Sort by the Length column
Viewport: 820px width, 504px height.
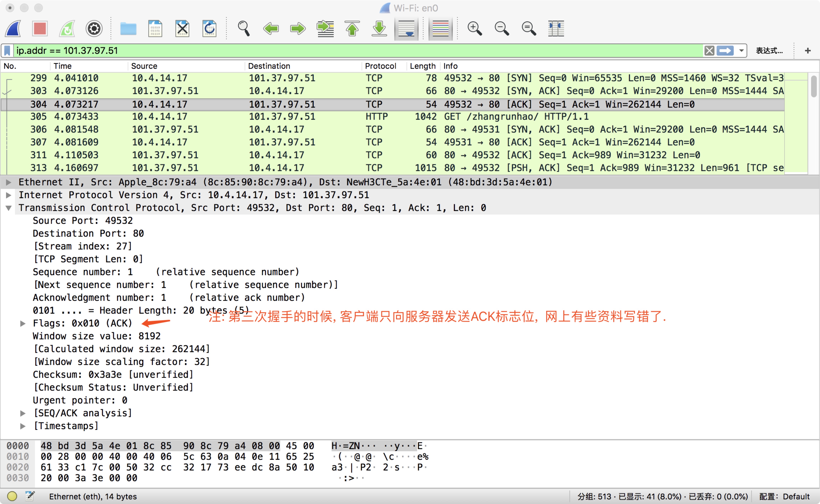coord(423,66)
